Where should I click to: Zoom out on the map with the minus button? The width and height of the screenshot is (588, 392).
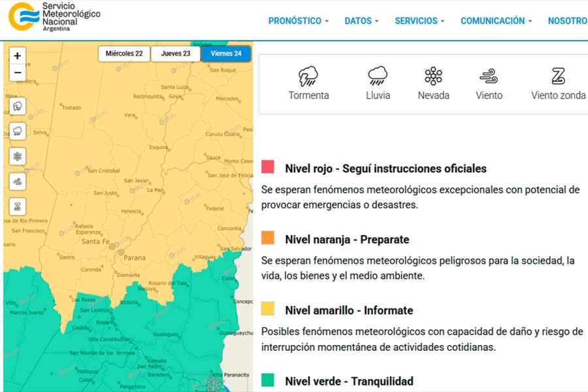coord(18,73)
